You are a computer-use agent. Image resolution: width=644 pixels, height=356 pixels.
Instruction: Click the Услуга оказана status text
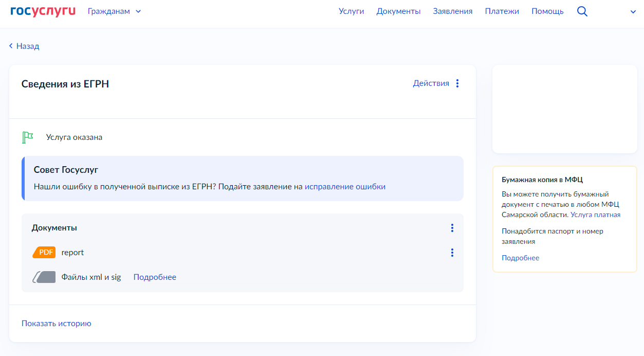click(74, 137)
